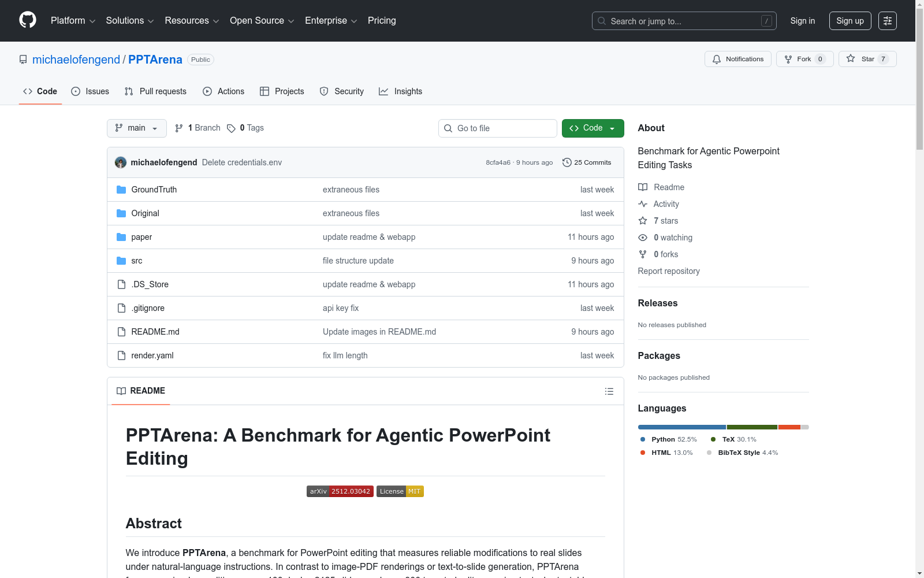Open the command palette icon in header
This screenshot has height=578, width=924.
pyautogui.click(x=888, y=21)
